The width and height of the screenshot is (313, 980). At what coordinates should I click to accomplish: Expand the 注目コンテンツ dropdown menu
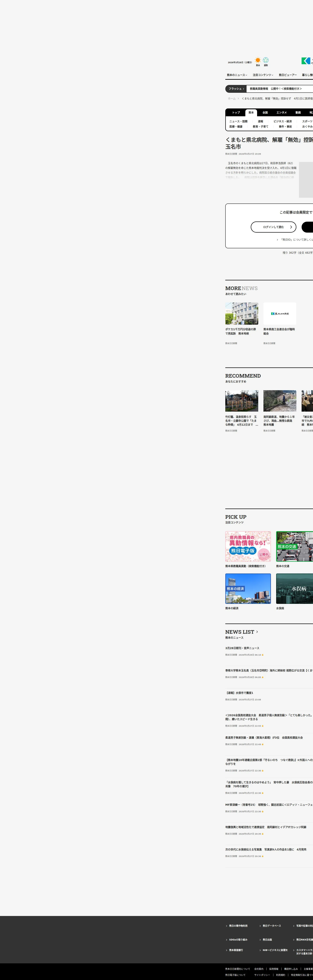click(x=263, y=75)
